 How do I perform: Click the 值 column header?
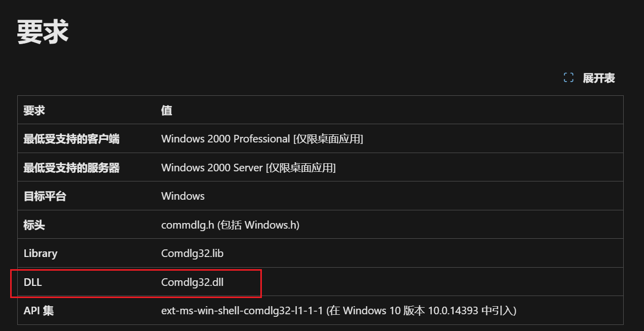click(x=166, y=110)
